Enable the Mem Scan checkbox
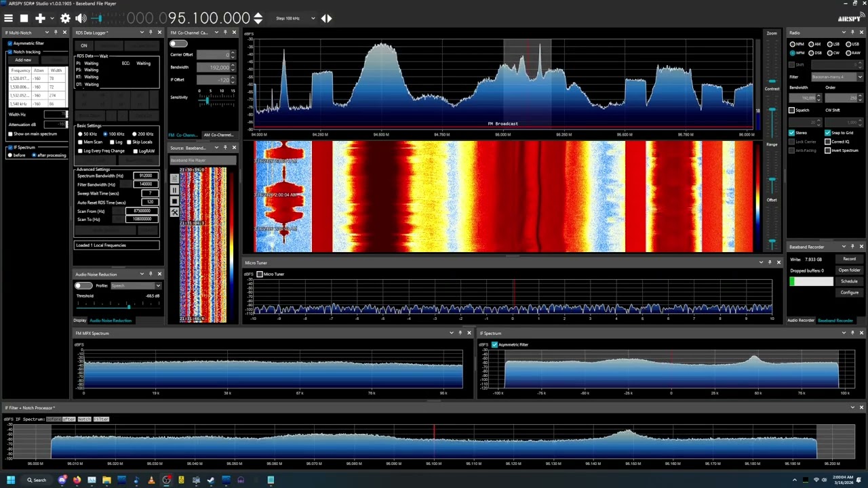 tap(80, 142)
